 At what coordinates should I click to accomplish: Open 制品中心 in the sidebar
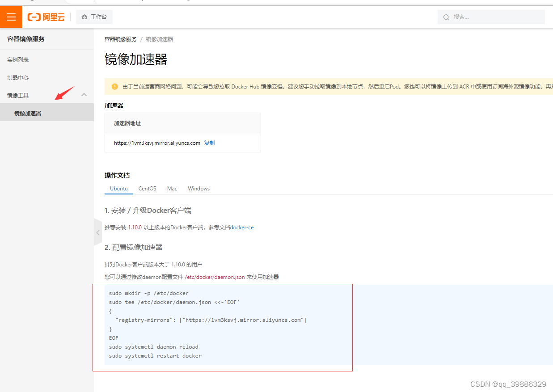click(x=18, y=78)
